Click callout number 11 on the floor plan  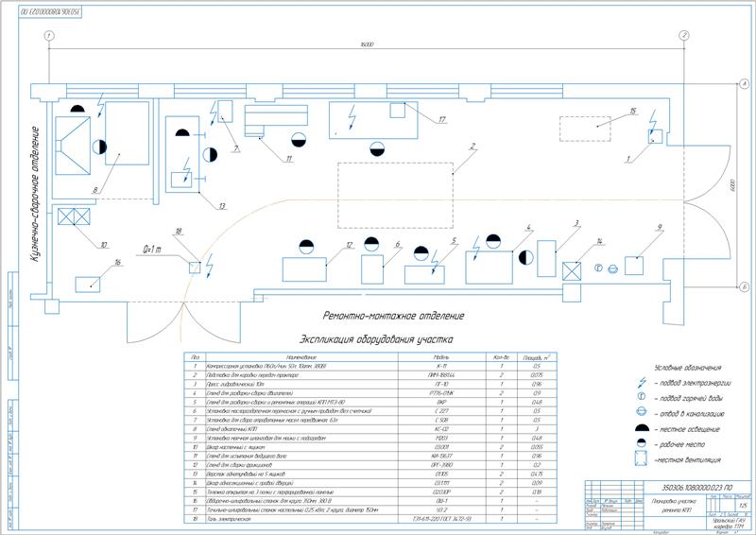tap(288, 158)
